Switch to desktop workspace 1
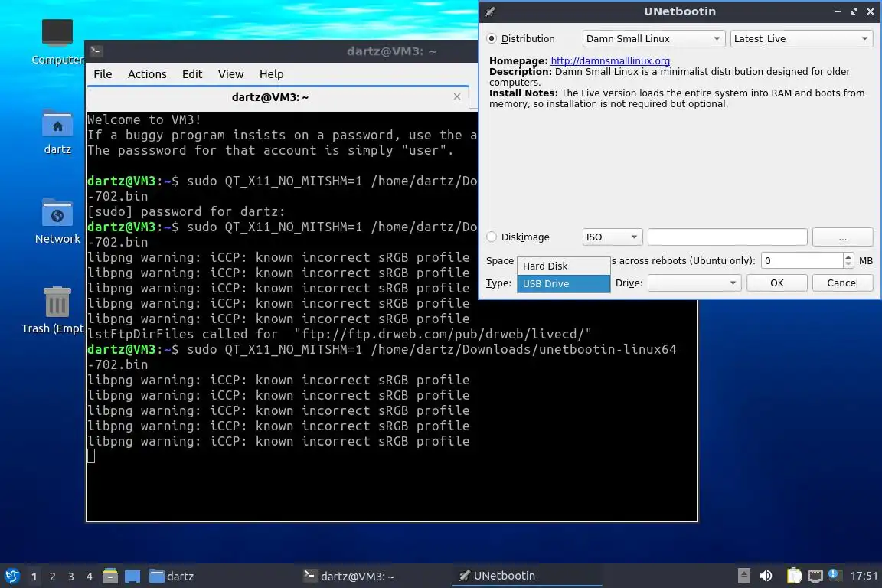The image size is (882, 588). (x=34, y=577)
